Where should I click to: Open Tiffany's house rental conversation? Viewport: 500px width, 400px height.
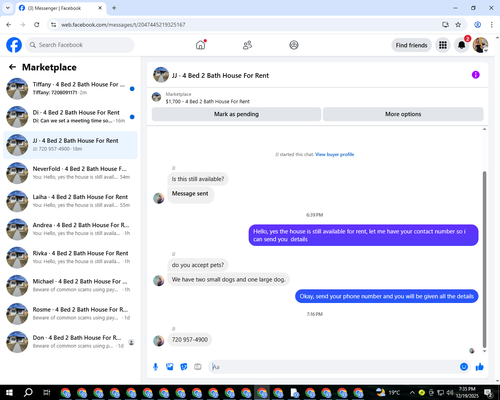[x=70, y=89]
